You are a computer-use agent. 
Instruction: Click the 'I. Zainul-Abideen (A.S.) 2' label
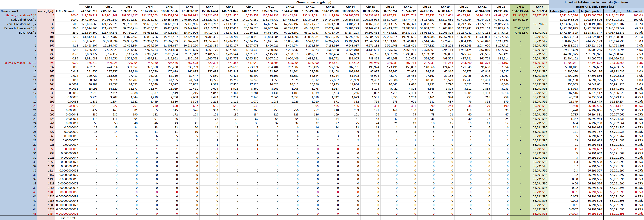20,24
